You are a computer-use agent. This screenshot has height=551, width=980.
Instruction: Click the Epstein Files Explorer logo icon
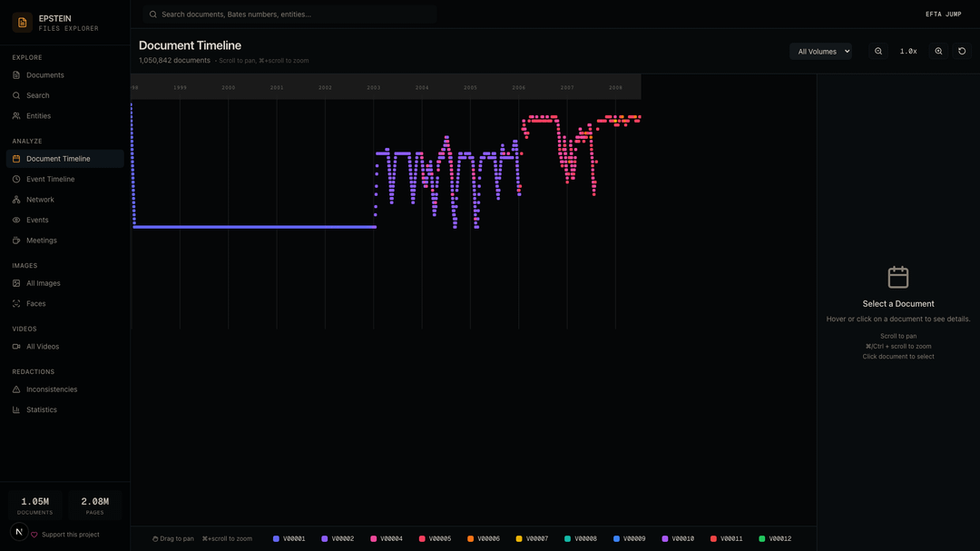23,23
